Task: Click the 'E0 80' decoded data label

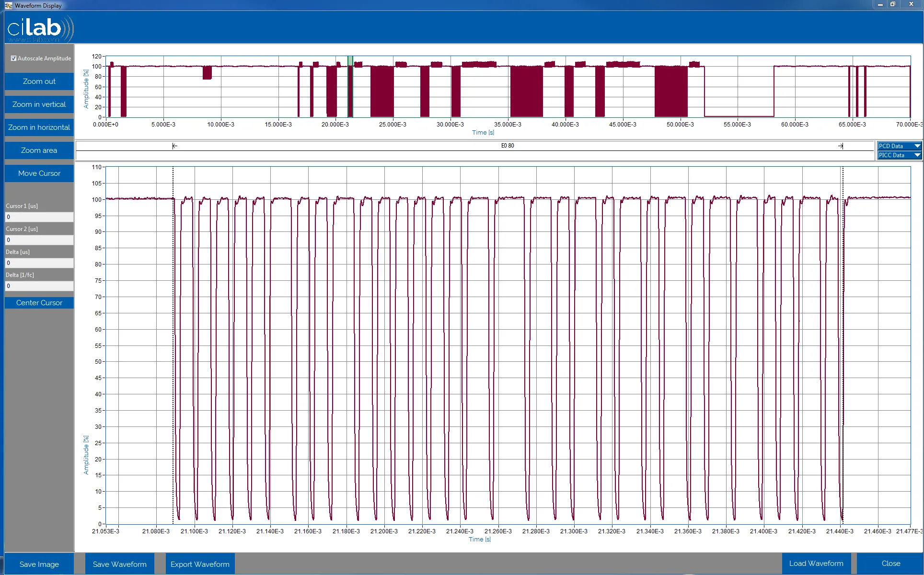Action: (x=508, y=146)
